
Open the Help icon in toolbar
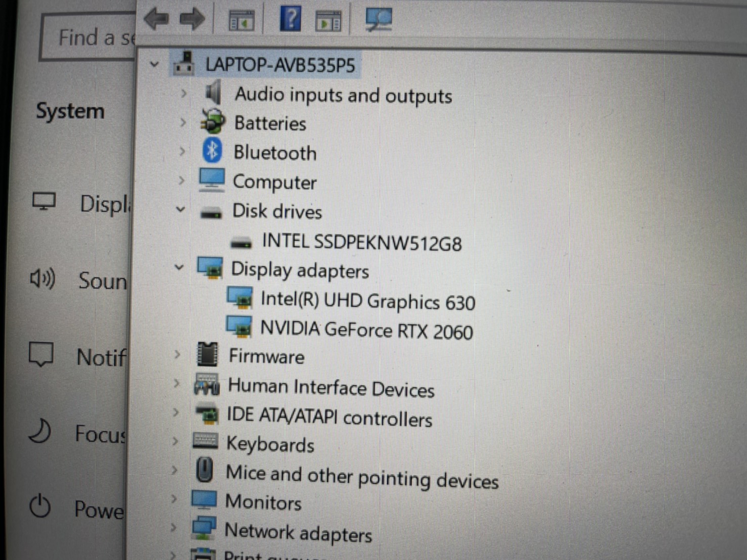click(x=290, y=19)
